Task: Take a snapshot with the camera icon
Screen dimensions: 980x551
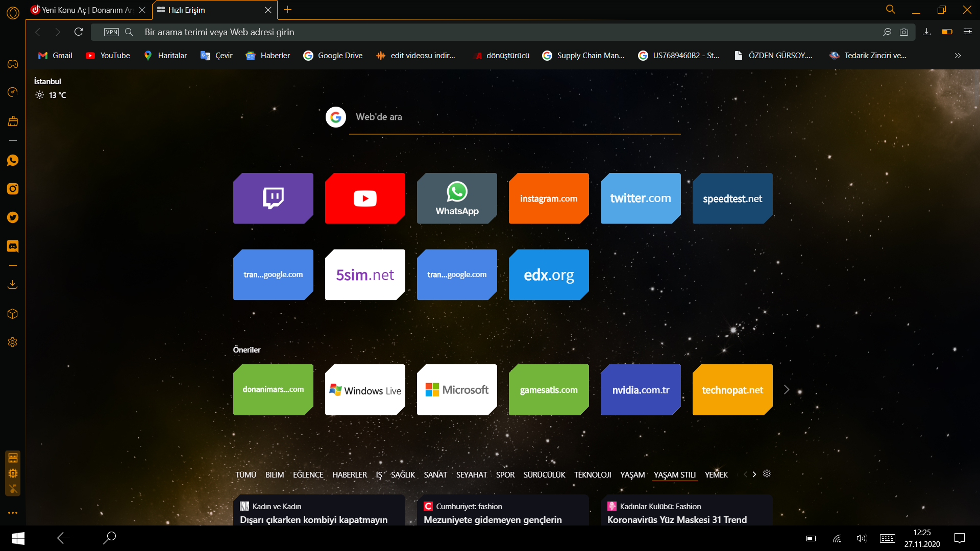Action: coord(904,32)
